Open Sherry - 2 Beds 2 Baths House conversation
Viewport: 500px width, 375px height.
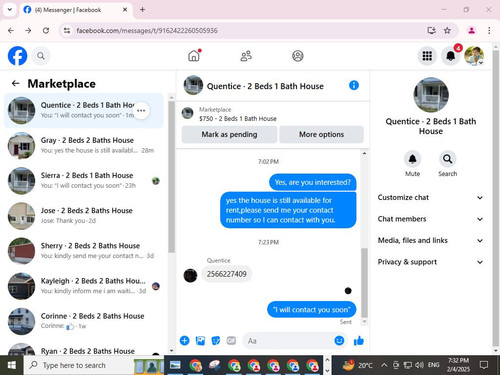pyautogui.click(x=84, y=251)
